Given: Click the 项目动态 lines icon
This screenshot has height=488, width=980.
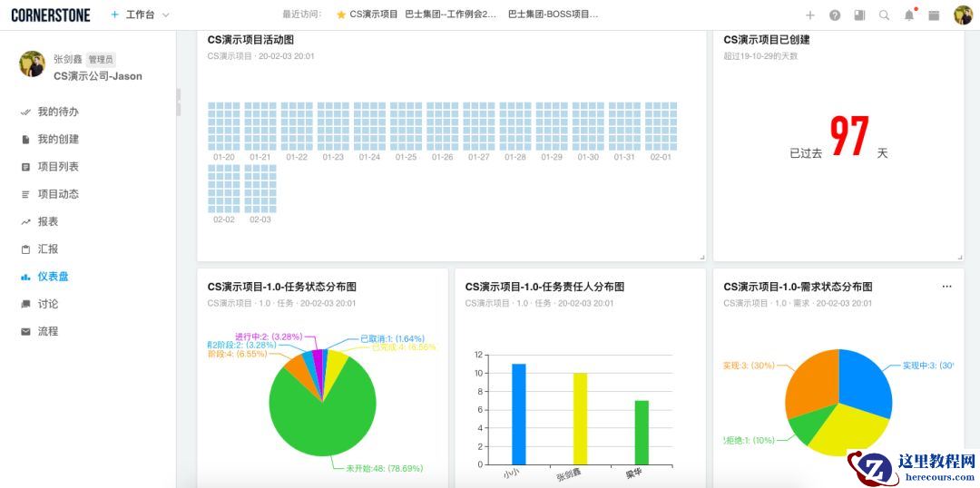Looking at the screenshot, I should point(25,194).
